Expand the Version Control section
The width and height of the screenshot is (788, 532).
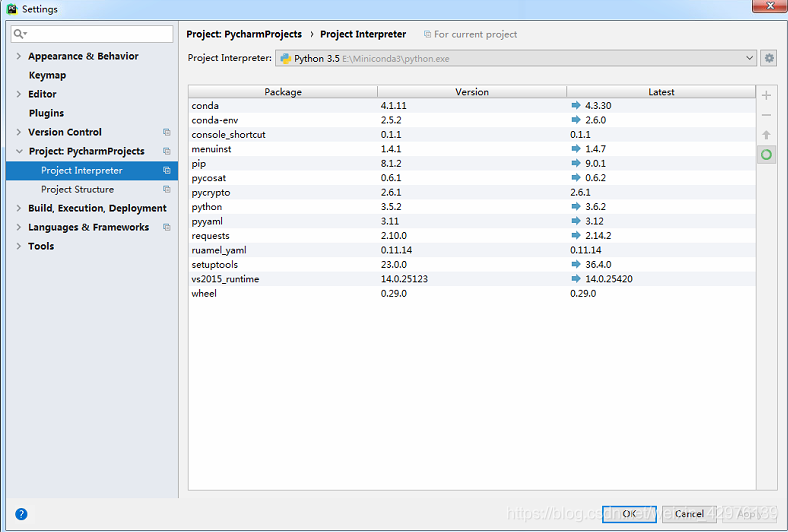pos(19,132)
